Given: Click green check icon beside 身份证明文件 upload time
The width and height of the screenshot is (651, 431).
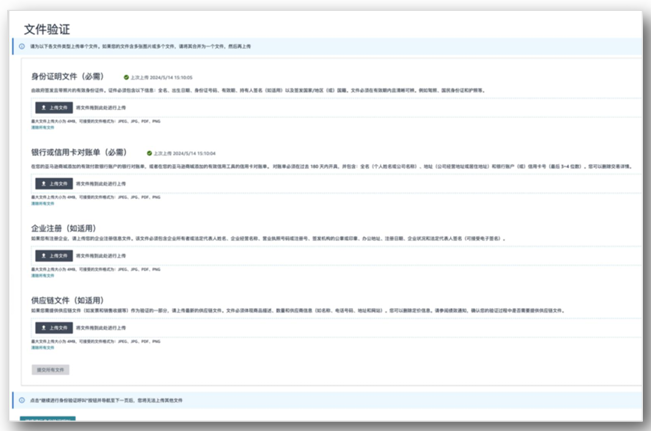Looking at the screenshot, I should tap(127, 77).
